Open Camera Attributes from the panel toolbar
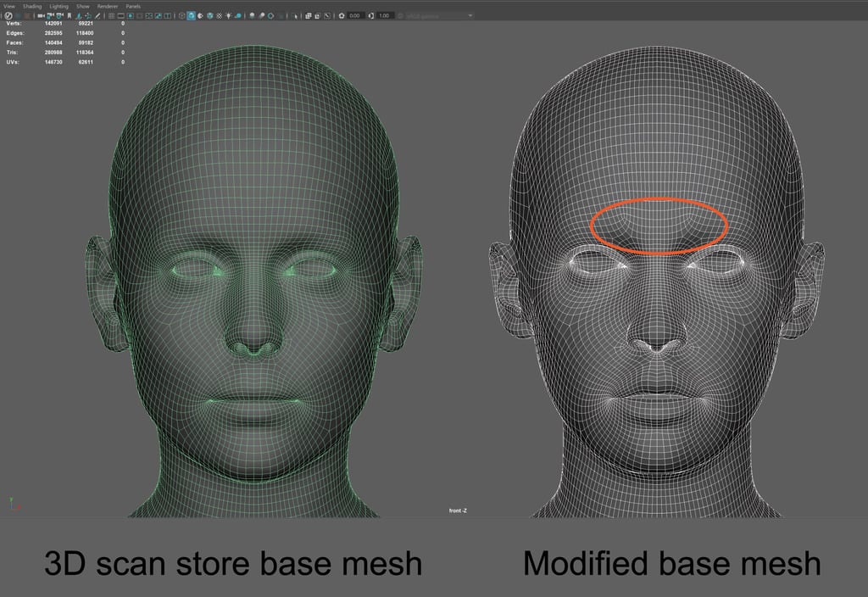Screen dimensions: 868x597 (59, 15)
